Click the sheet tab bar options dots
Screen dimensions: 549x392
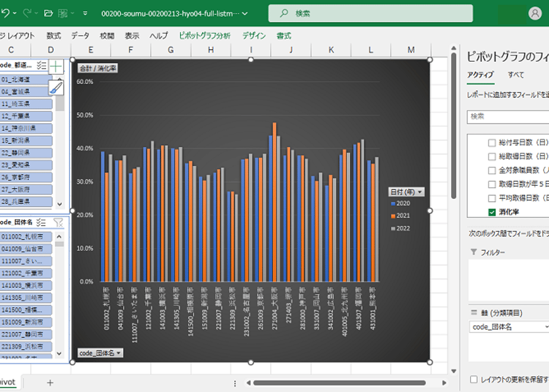(235, 383)
